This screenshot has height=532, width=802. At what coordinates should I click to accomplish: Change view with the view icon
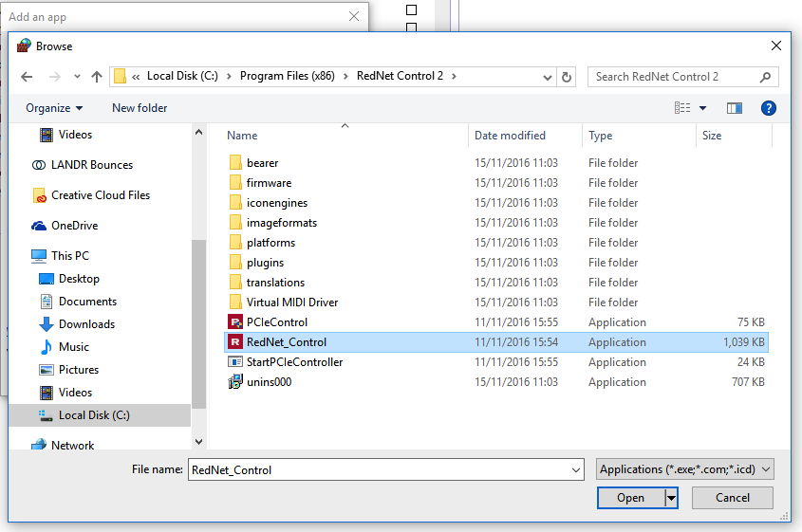coord(682,108)
